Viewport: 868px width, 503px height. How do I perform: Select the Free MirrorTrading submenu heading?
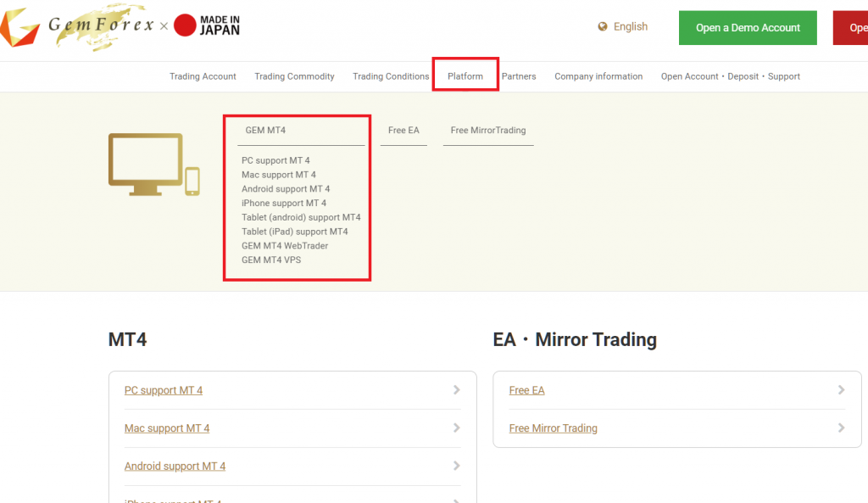[x=487, y=130]
